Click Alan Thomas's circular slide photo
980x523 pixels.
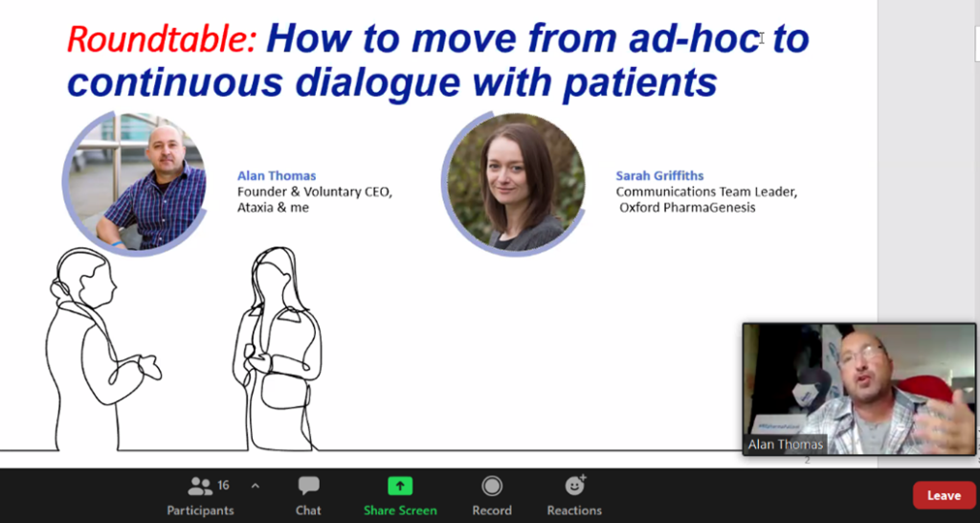pos(136,184)
